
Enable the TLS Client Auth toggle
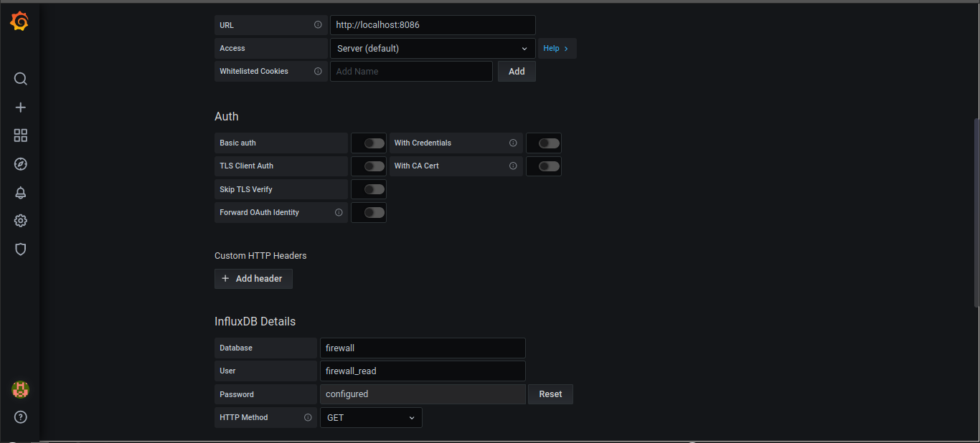click(374, 166)
